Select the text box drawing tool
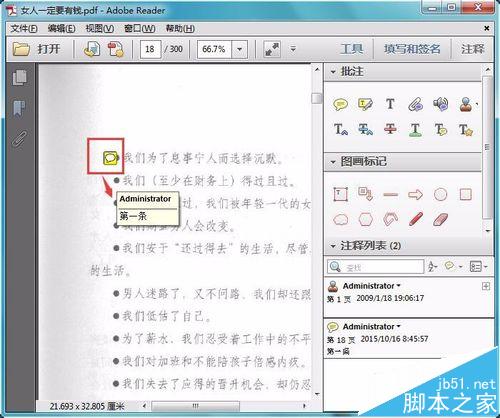500x418 pixels. (340, 194)
